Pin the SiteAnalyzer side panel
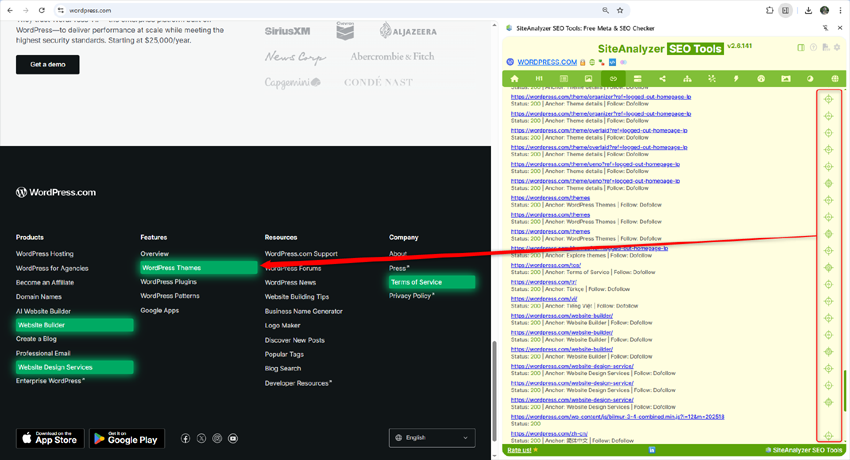Viewport: 850px width, 460px height. [825, 28]
